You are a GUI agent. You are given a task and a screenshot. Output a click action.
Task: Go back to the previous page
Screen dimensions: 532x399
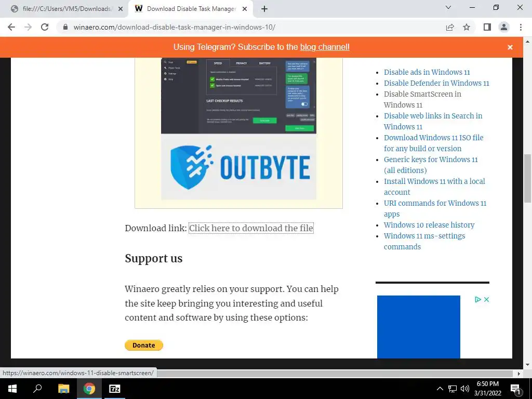(11, 27)
